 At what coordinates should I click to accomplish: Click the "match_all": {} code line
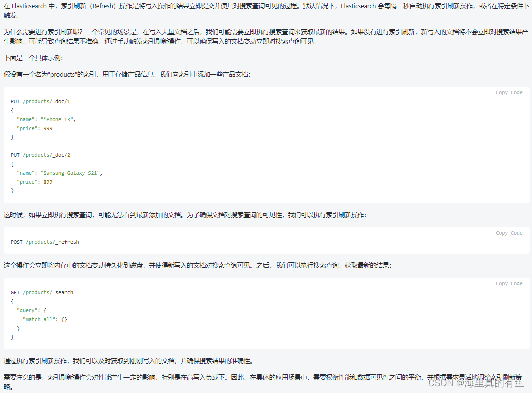pyautogui.click(x=45, y=319)
